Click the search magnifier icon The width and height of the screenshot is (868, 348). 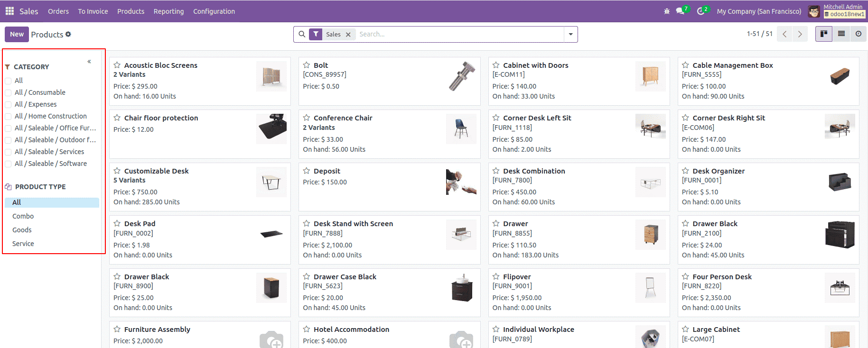(302, 34)
